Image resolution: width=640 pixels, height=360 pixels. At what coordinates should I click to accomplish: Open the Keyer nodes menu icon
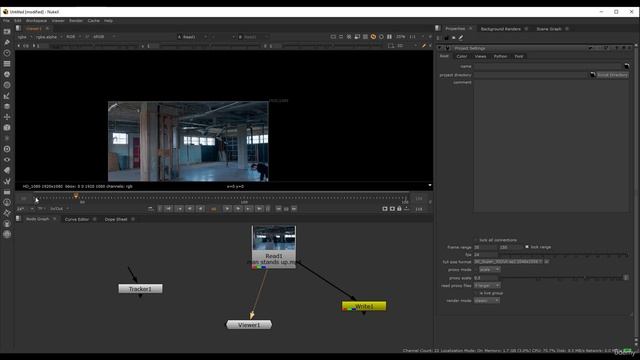point(7,96)
